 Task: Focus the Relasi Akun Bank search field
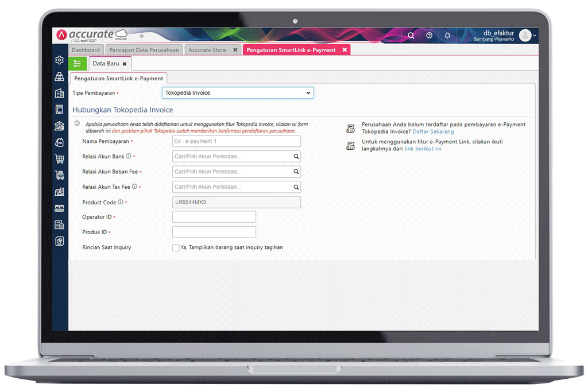(236, 156)
